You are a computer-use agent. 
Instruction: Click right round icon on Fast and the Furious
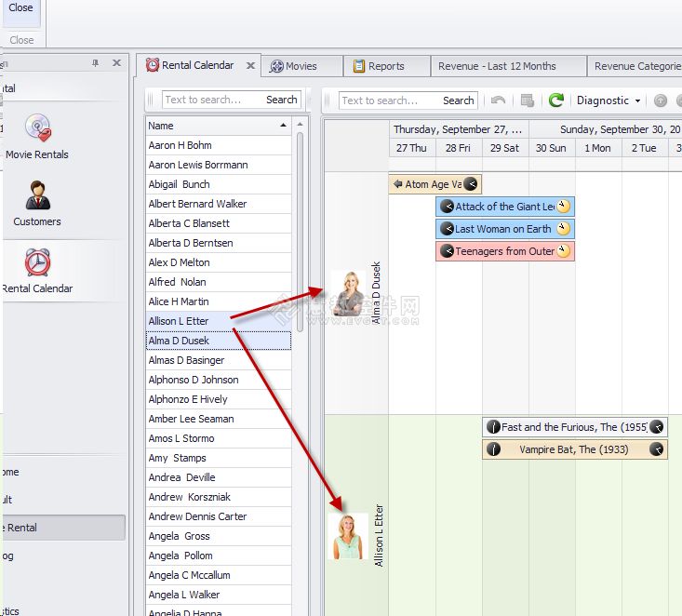tap(656, 427)
